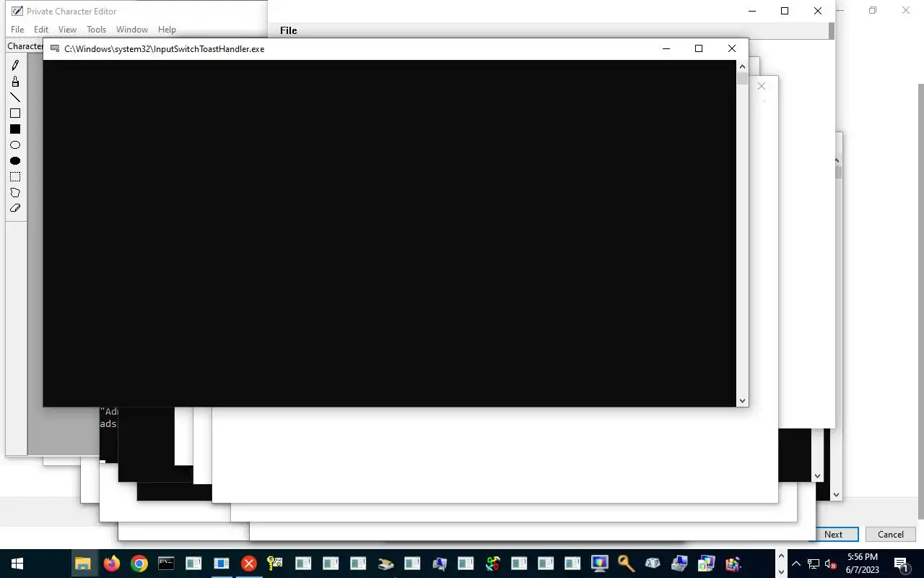Image resolution: width=924 pixels, height=578 pixels.
Task: Show hidden system tray icons
Action: (796, 564)
